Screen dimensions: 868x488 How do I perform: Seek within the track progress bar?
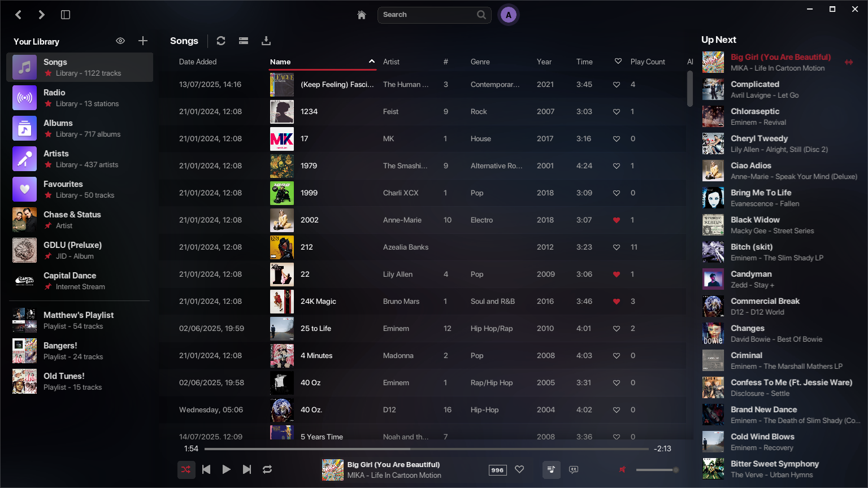427,449
